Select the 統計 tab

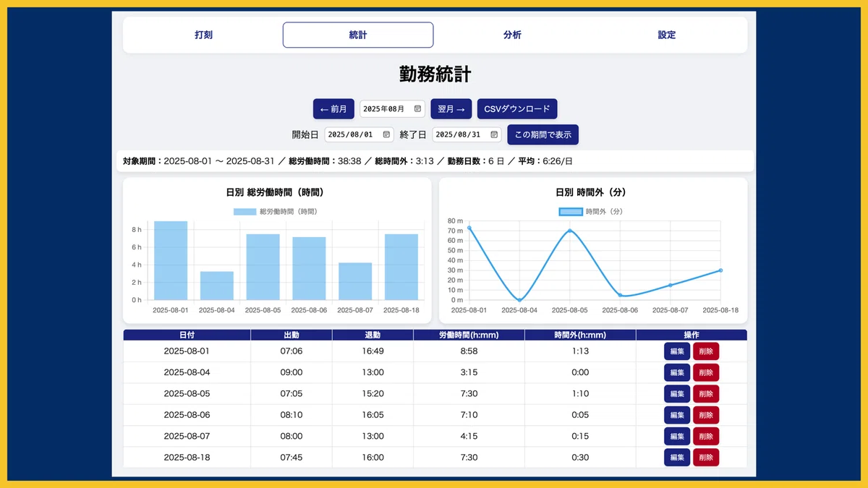click(x=358, y=35)
